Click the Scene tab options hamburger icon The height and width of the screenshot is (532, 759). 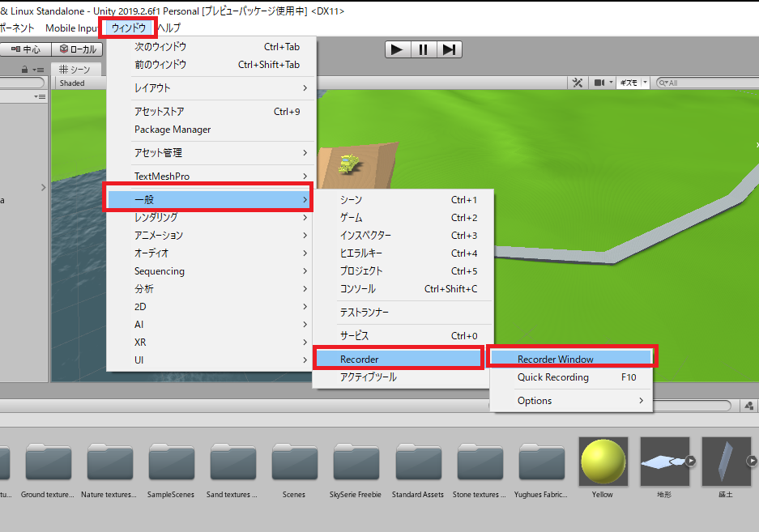click(x=40, y=70)
